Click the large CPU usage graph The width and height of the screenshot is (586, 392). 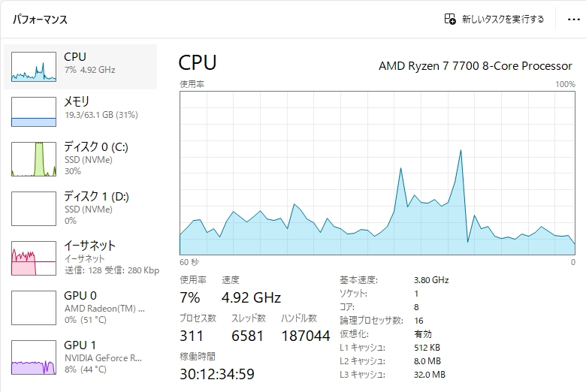[377, 173]
